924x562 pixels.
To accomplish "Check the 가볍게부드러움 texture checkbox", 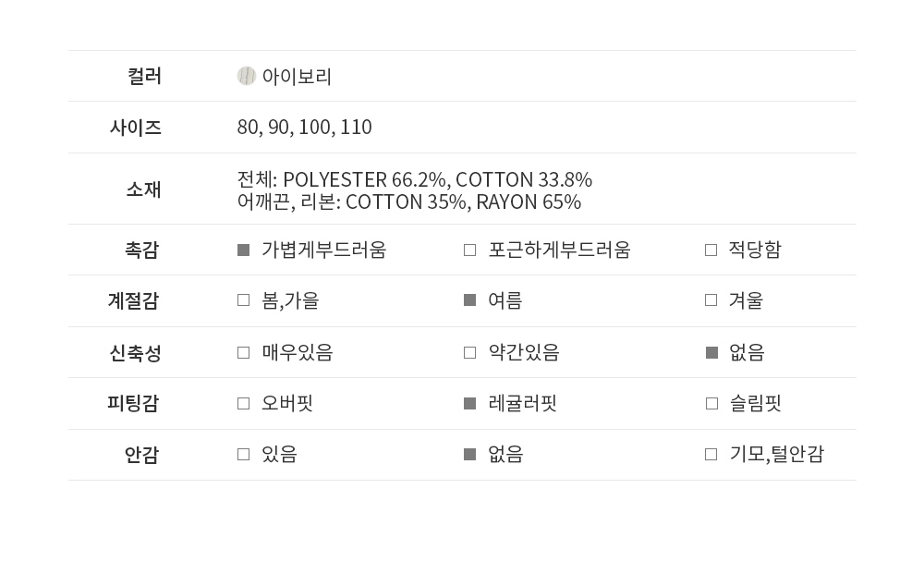I will point(244,250).
